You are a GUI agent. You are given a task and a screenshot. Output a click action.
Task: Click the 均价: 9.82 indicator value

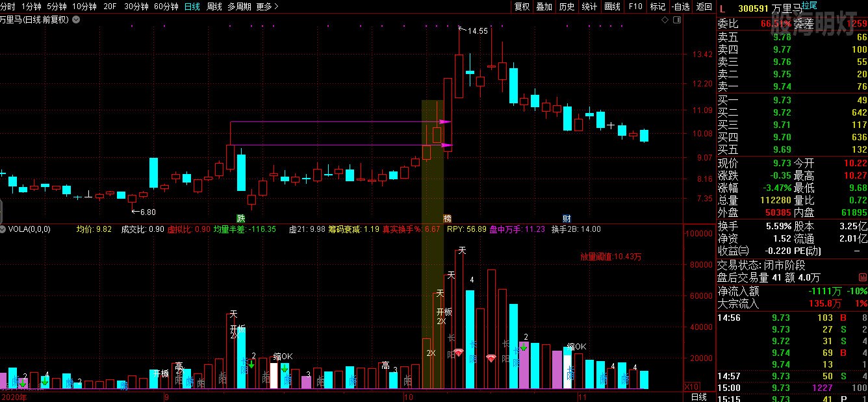tap(94, 229)
